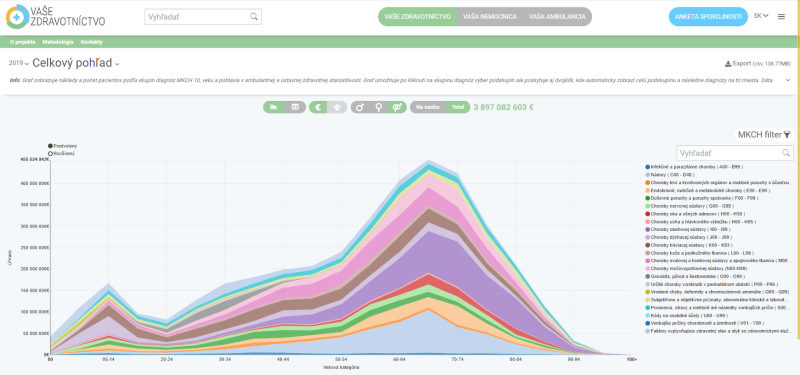Click the light orange Endokrinné choroby legend dot
Screen dimensions: 800x375
coord(647,190)
